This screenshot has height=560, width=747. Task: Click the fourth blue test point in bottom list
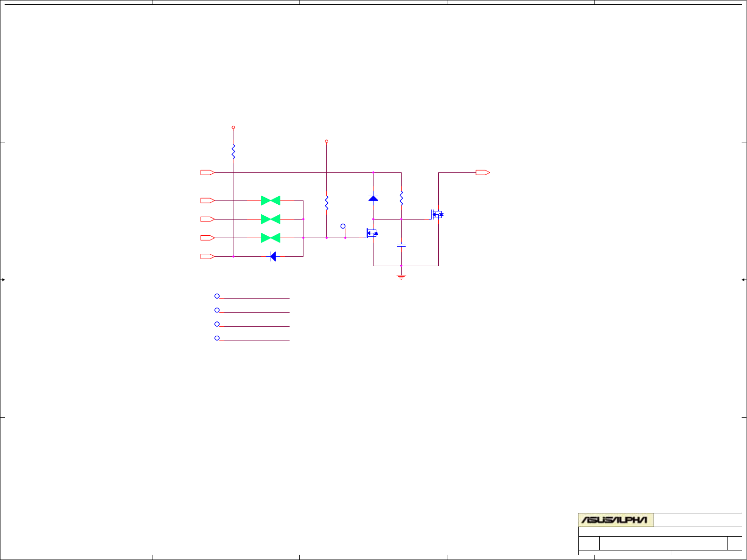217,338
